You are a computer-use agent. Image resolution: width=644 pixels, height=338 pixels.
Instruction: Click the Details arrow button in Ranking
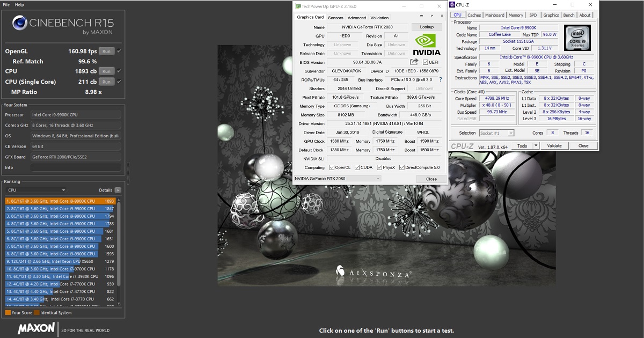(x=118, y=190)
